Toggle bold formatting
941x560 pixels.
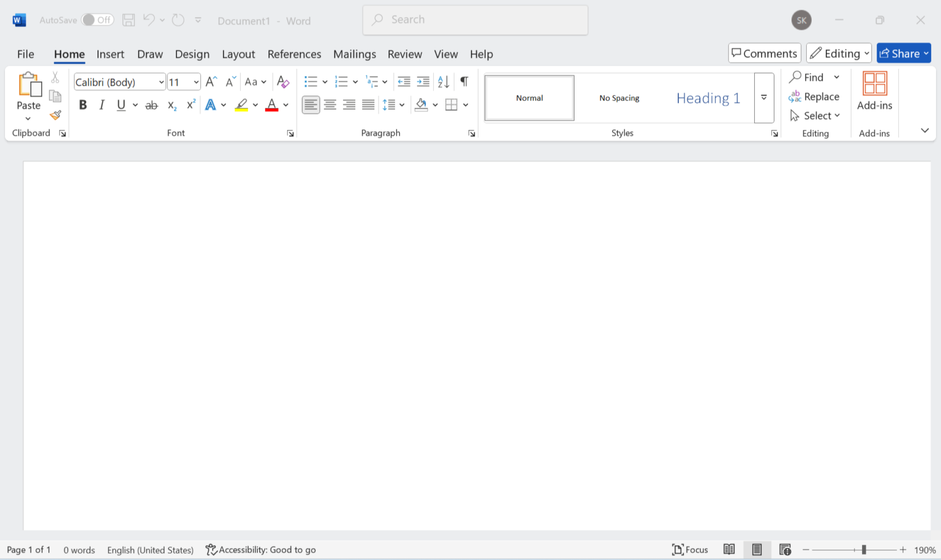83,104
